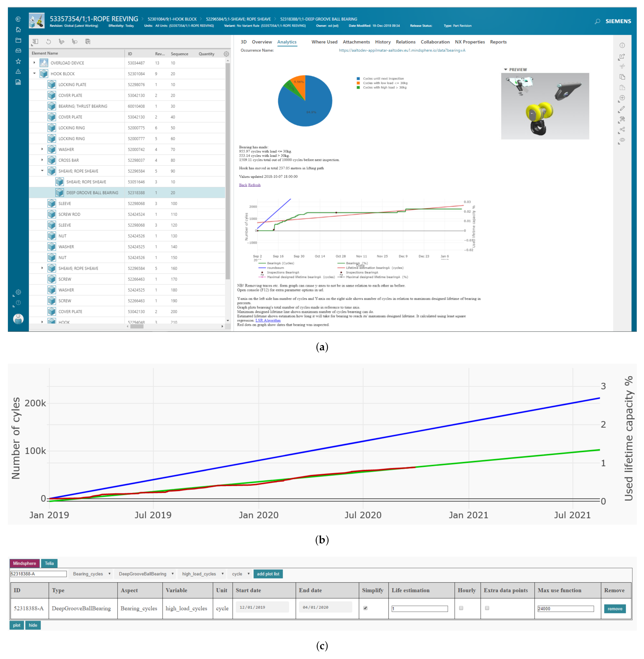Image resolution: width=644 pixels, height=659 pixels.
Task: Open the Telia tab
Action: coord(49,563)
